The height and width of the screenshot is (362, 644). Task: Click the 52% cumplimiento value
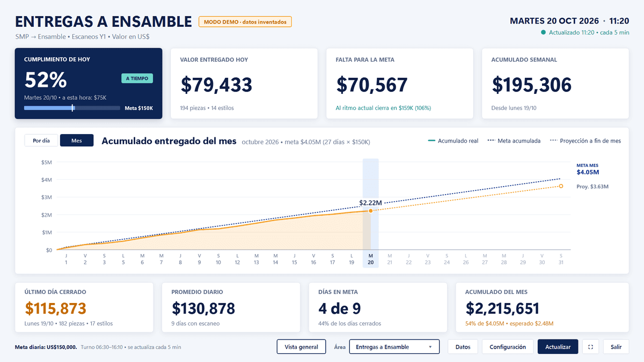tap(46, 80)
